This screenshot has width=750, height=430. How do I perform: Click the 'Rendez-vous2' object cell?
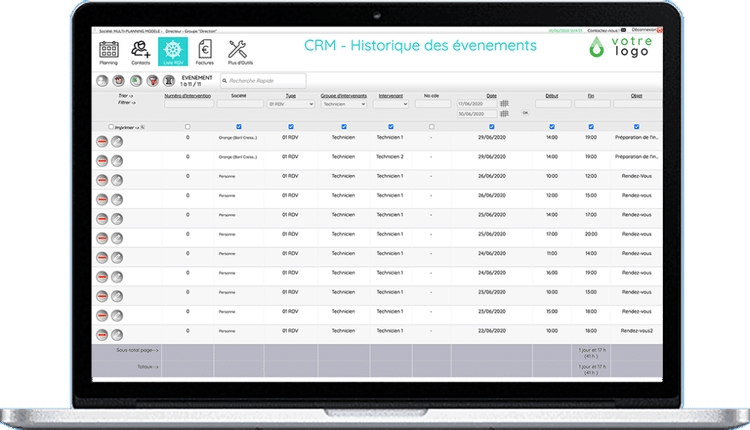coord(637,331)
